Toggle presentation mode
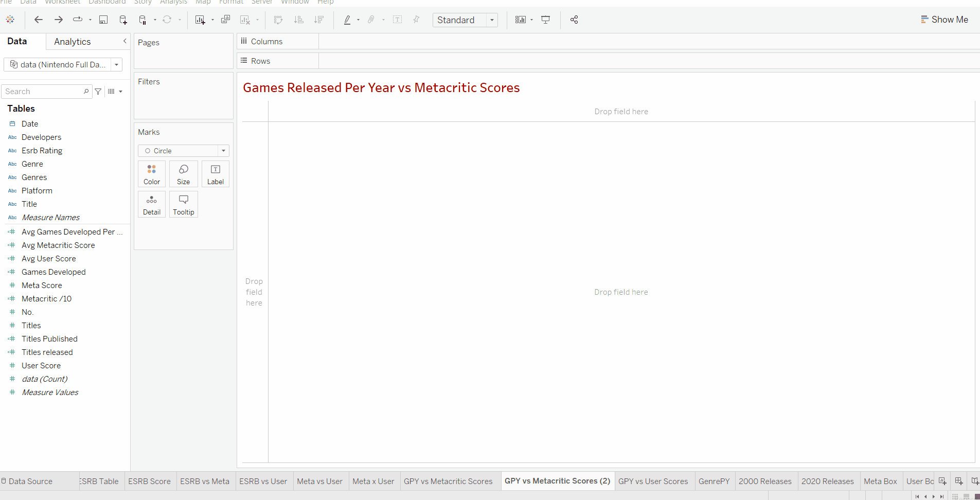 pyautogui.click(x=546, y=20)
